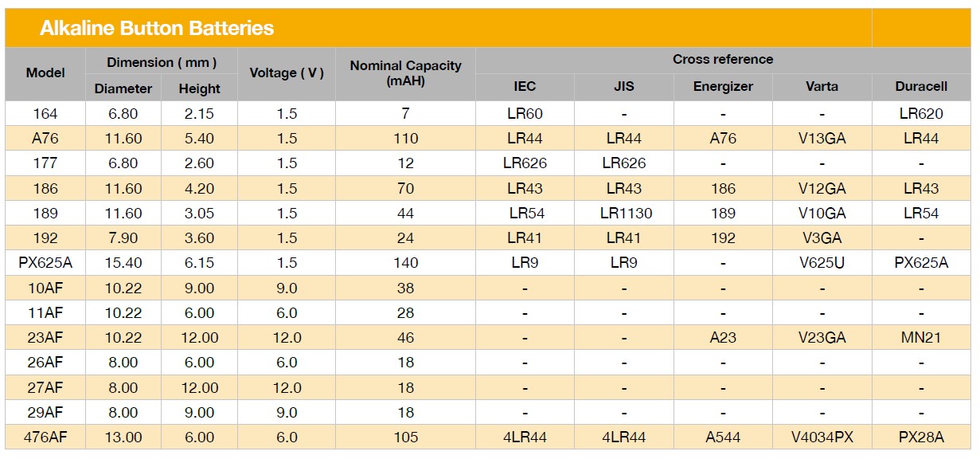Click the 'Duracell' column header
980x463 pixels.
[x=921, y=87]
